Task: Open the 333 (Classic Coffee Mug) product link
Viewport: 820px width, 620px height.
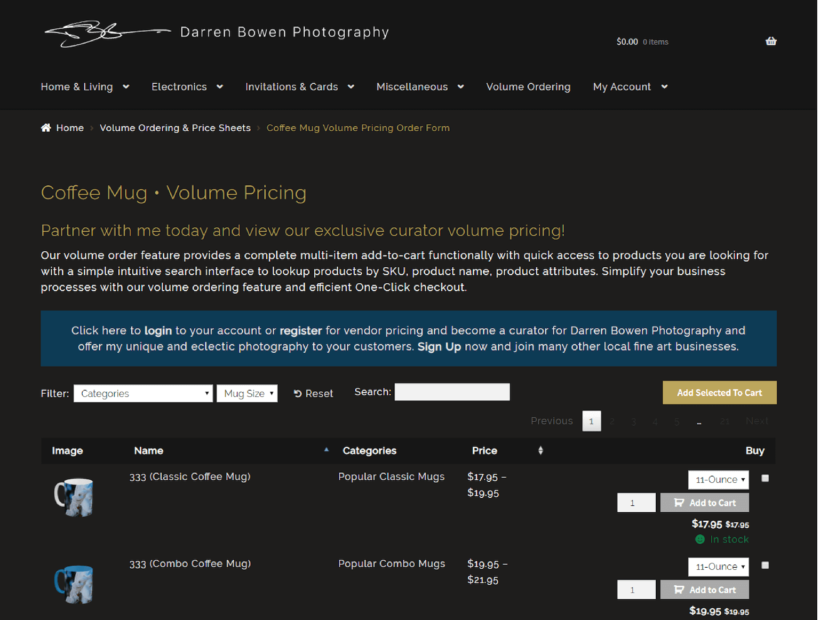Action: coord(190,477)
